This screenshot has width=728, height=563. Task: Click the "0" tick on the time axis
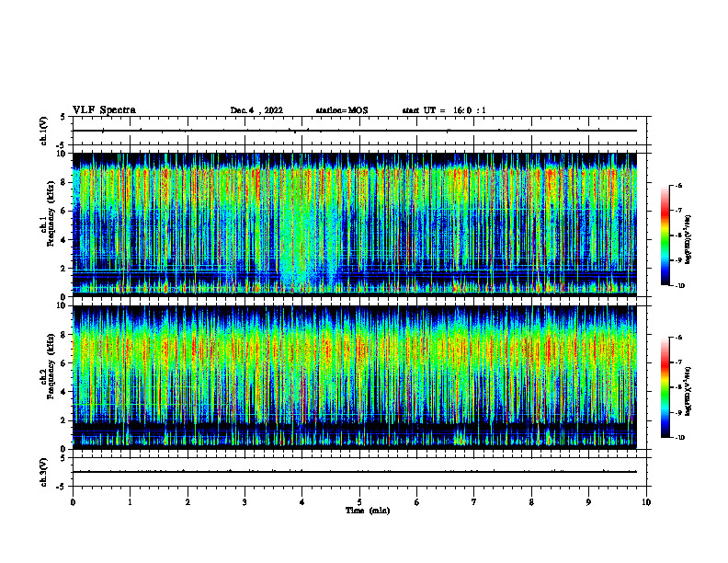[73, 502]
